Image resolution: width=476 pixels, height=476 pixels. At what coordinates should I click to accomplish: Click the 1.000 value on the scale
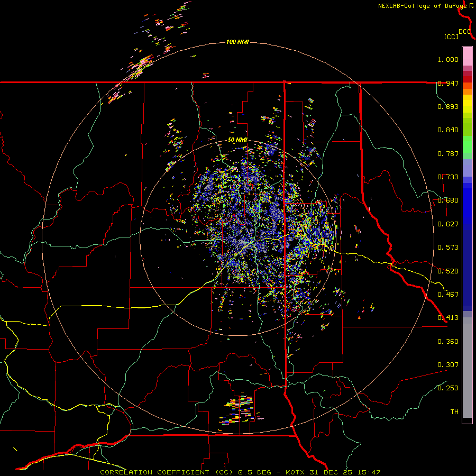pyautogui.click(x=448, y=59)
